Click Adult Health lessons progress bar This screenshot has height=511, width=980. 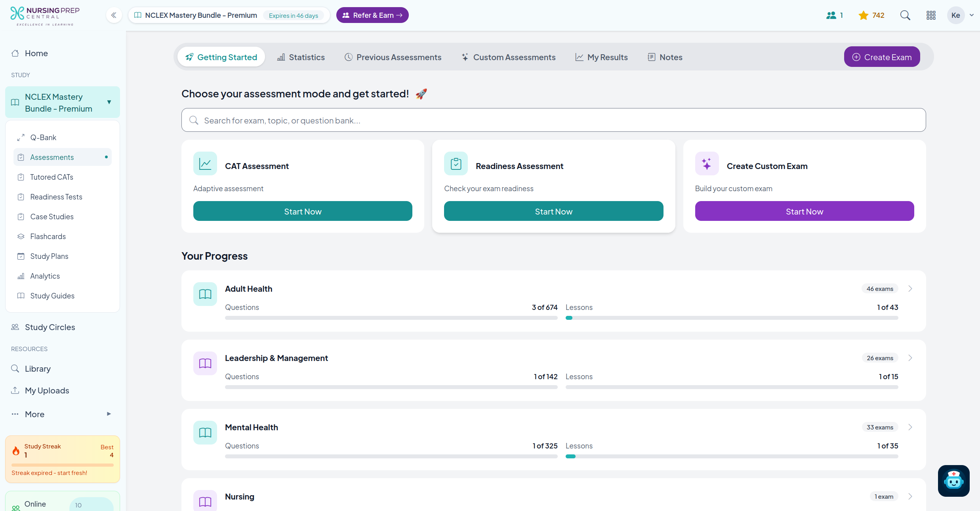732,318
